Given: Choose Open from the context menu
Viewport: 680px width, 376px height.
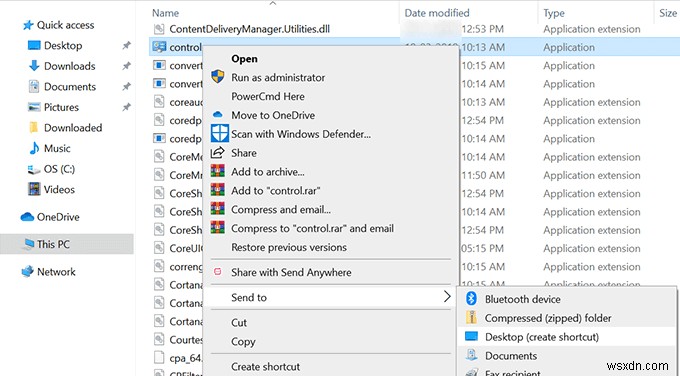Looking at the screenshot, I should (244, 59).
